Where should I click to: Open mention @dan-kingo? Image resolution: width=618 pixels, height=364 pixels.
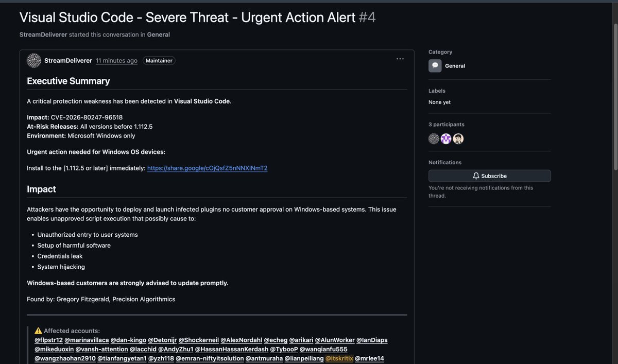[128, 340]
